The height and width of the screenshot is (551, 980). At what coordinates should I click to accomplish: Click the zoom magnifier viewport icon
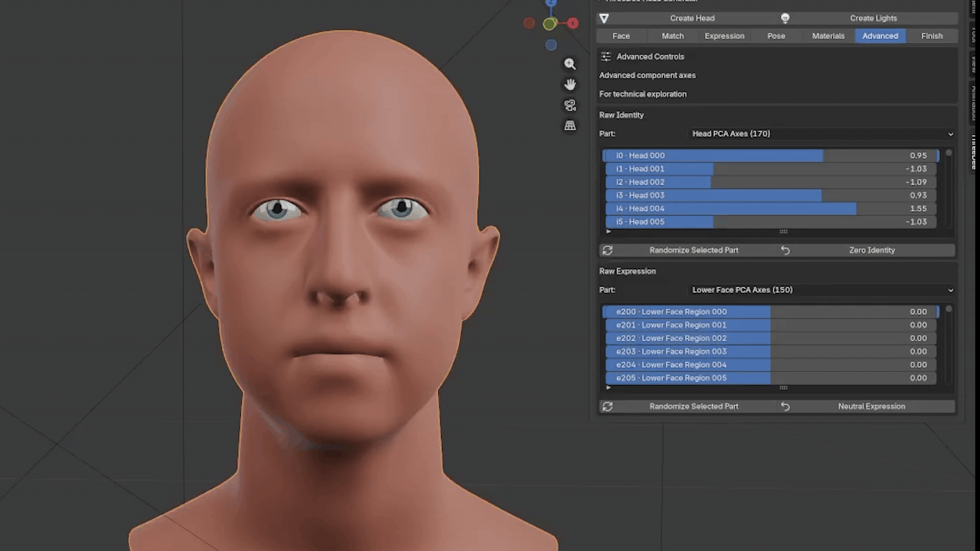570,64
